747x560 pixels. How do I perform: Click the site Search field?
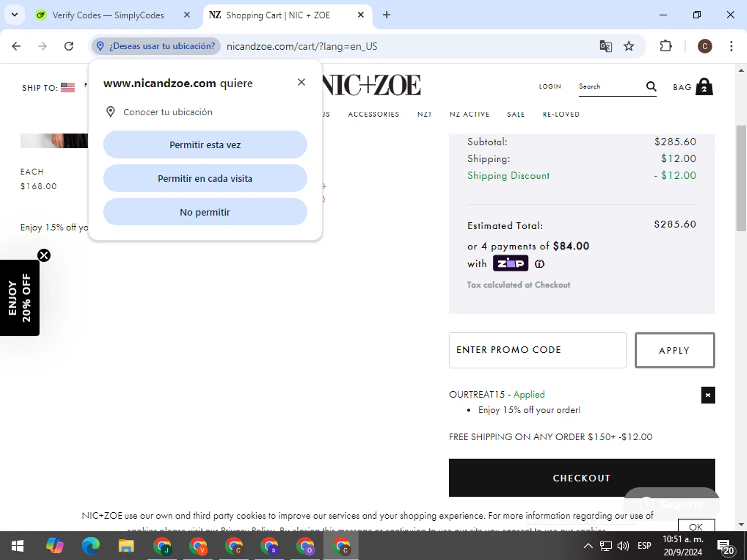(x=611, y=87)
